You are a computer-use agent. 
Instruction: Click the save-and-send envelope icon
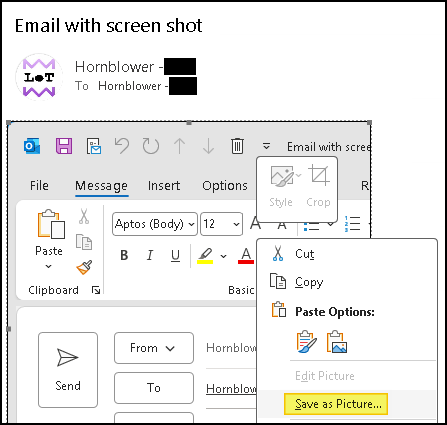point(94,146)
